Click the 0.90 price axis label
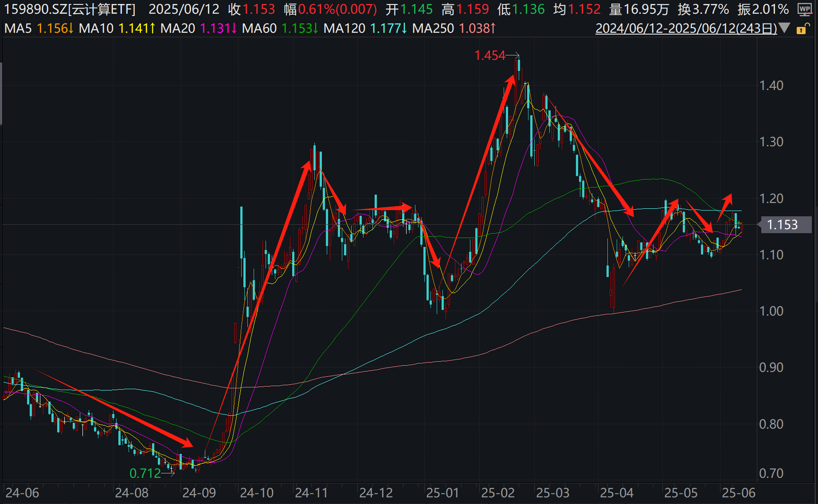Image resolution: width=818 pixels, height=504 pixels. 771,367
